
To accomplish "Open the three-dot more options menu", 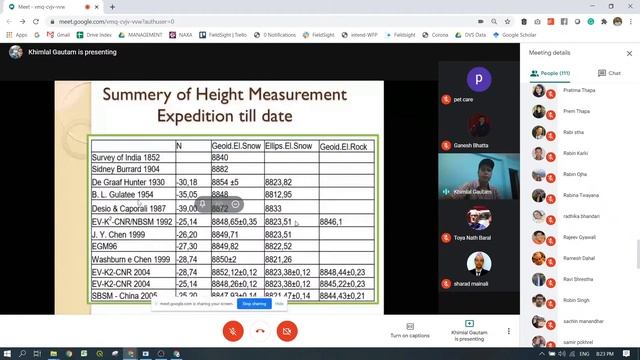I will coord(509,331).
